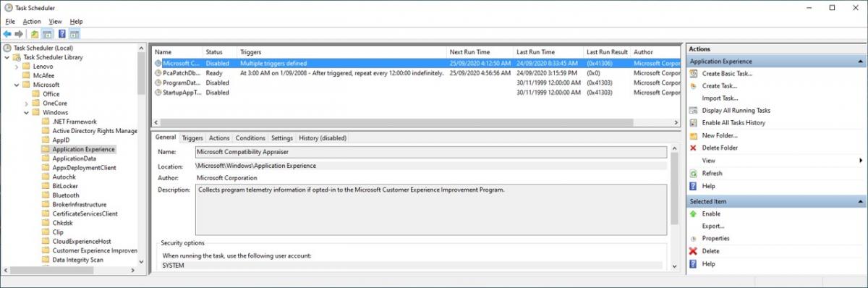The image size is (868, 288).
Task: Collapse the Windows folder node
Action: point(26,112)
